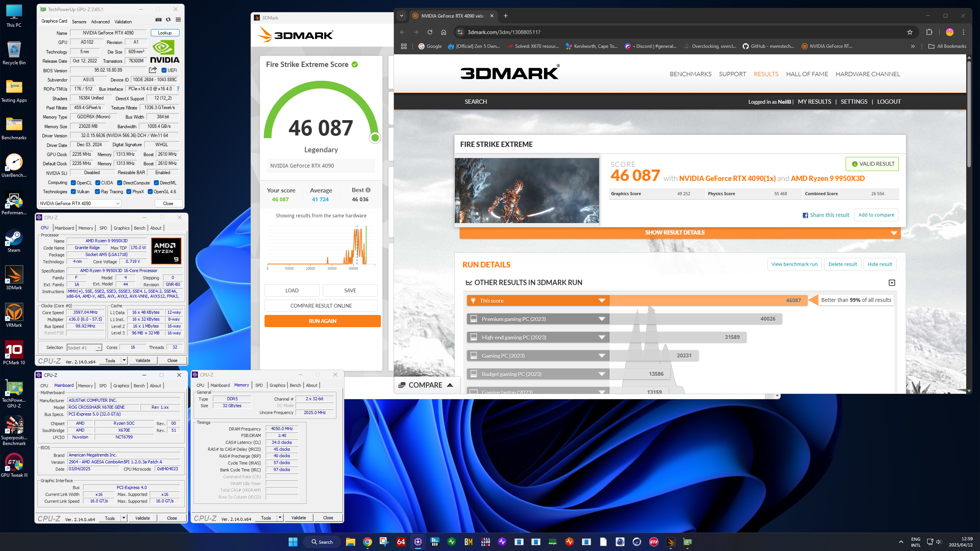The width and height of the screenshot is (980, 551).
Task: Click the Fire Strike Extreme result thumbnail
Action: (527, 190)
